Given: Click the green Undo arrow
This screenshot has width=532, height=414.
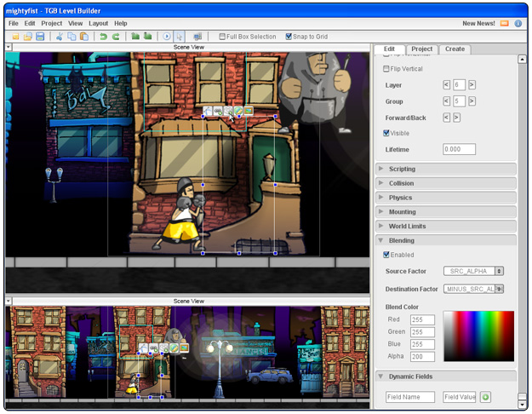Looking at the screenshot, I should (103, 37).
